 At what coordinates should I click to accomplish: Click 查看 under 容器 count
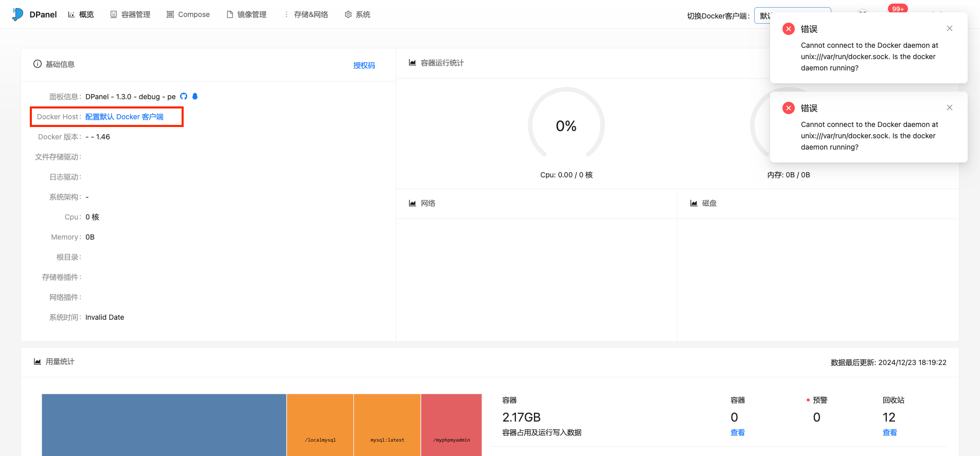[738, 432]
